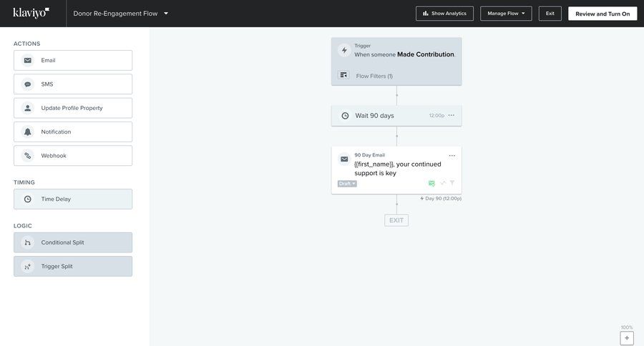Click the Time Delay clock icon
644x346 pixels.
pos(27,199)
